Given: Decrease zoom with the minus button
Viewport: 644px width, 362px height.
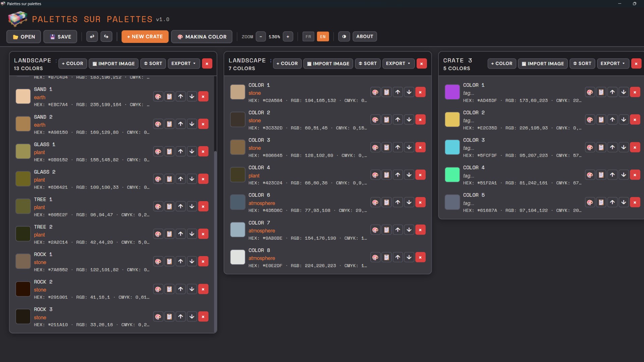Looking at the screenshot, I should (x=261, y=37).
